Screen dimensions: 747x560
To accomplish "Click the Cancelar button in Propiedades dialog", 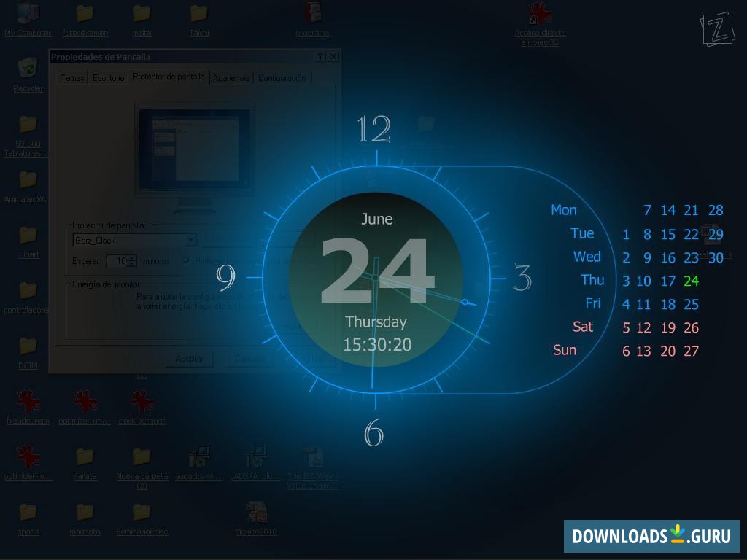I will tap(250, 359).
